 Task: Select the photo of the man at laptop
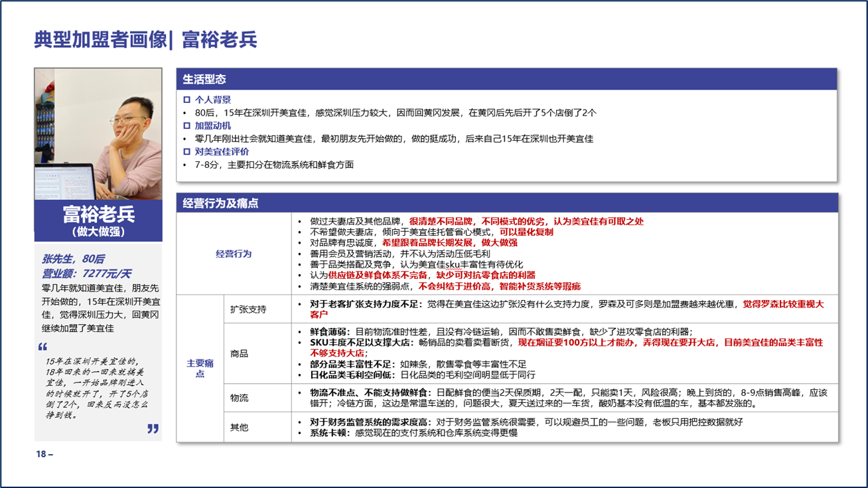click(98, 134)
